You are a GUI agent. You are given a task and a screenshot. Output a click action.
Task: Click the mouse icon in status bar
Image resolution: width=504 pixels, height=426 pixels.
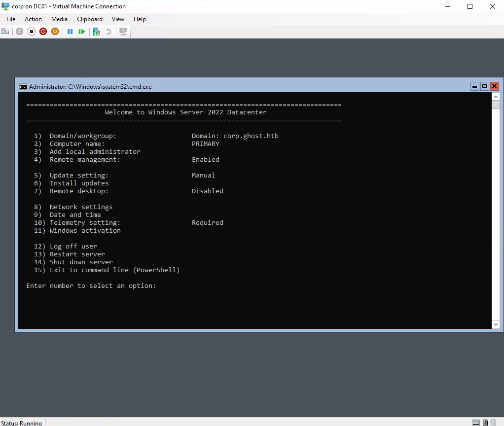click(x=485, y=423)
